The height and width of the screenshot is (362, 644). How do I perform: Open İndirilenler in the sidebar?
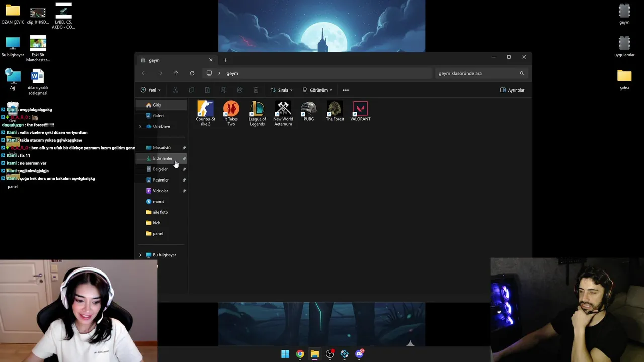pos(162,158)
